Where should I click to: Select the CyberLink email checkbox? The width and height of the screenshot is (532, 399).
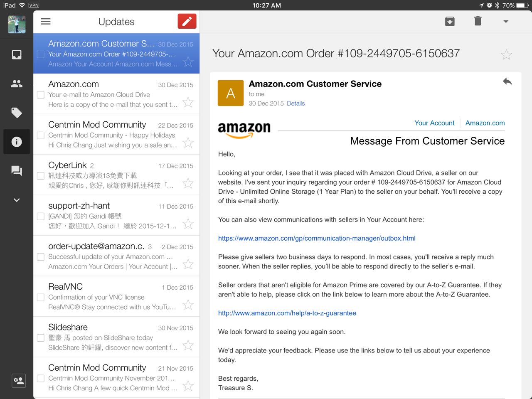click(x=41, y=176)
